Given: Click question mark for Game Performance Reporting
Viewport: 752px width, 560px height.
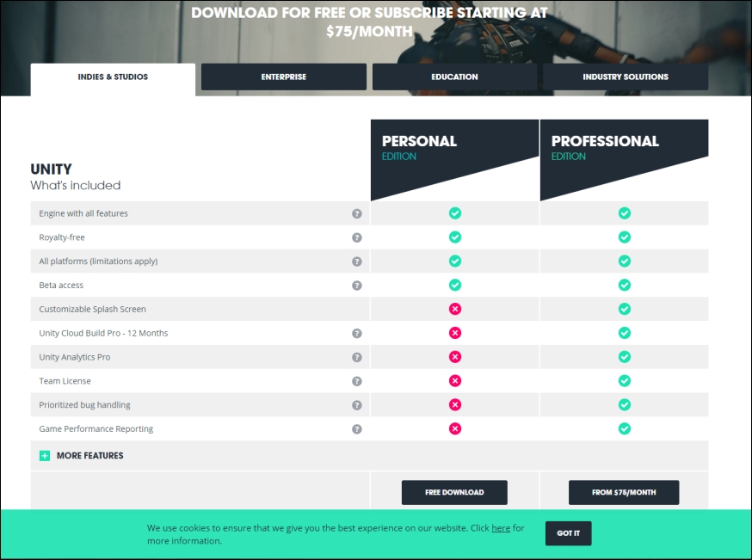Looking at the screenshot, I should tap(357, 429).
